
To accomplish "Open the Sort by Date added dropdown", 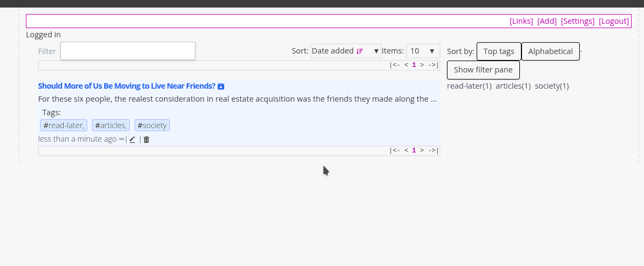I will [x=345, y=51].
